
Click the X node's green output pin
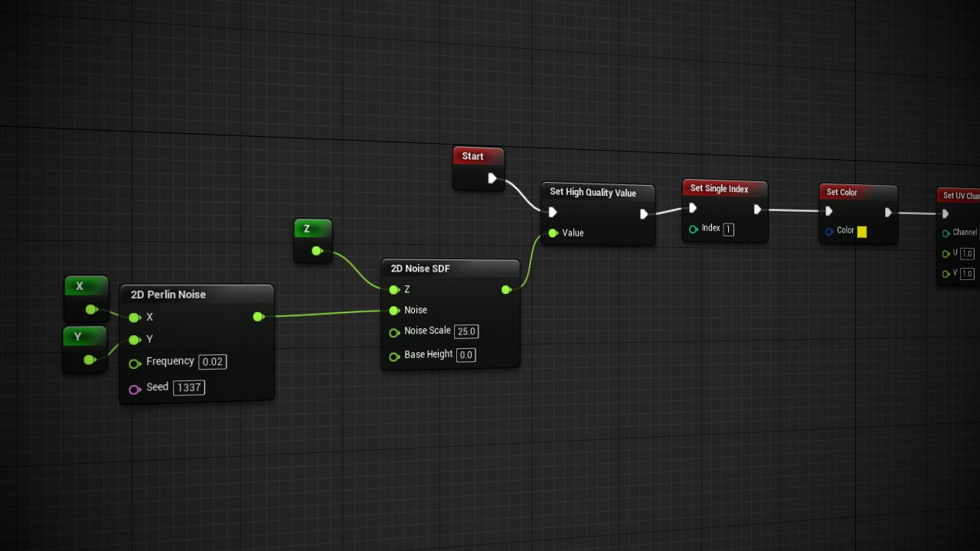click(x=91, y=309)
